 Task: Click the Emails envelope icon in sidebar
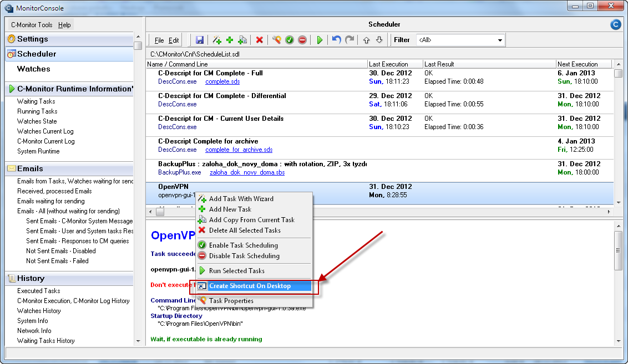pyautogui.click(x=11, y=168)
